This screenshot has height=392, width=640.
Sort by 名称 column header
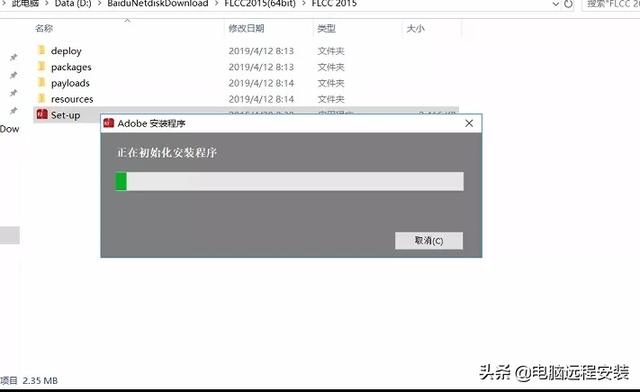(44, 28)
